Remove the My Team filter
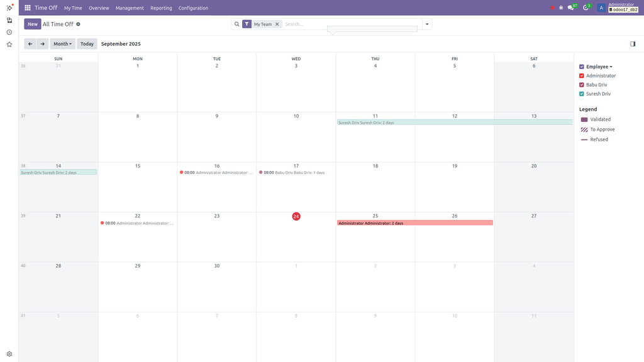644x362 pixels. click(277, 24)
